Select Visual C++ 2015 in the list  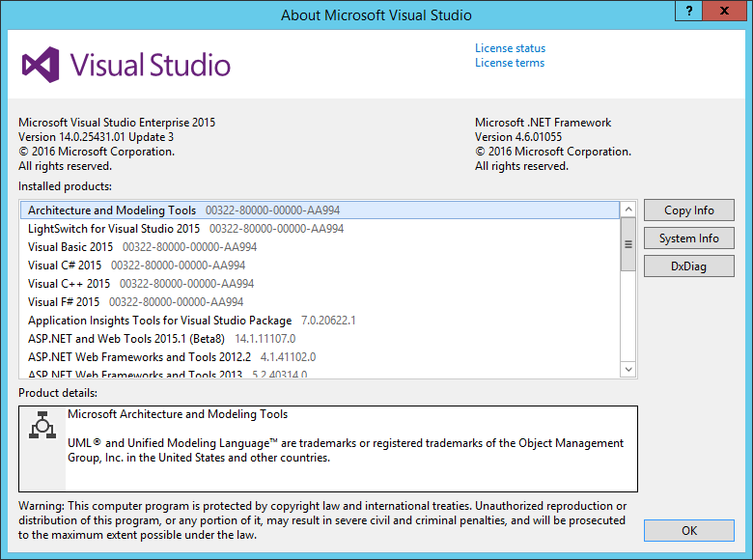tap(320, 283)
